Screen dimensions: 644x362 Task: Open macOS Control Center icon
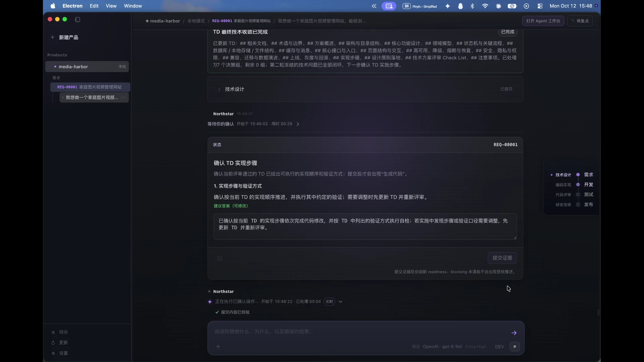point(540,6)
